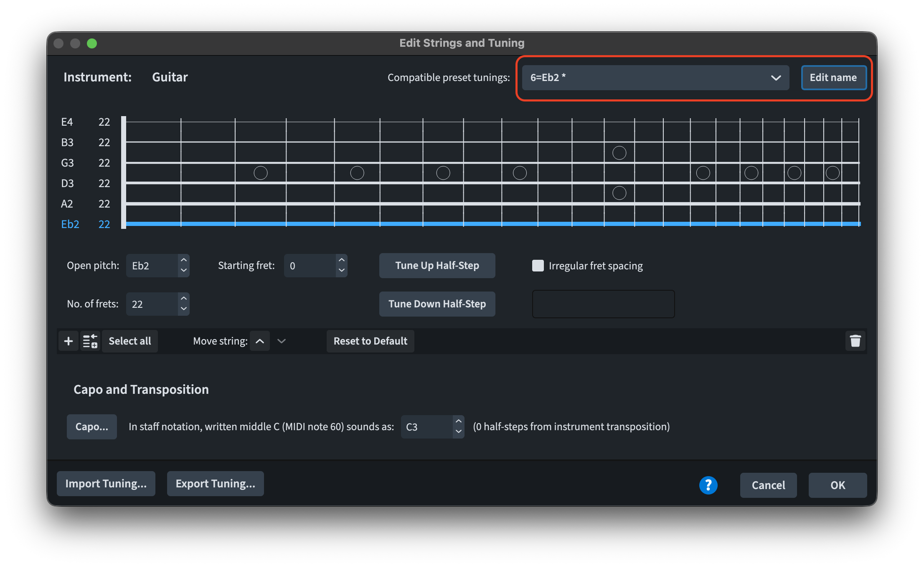Open help with blue question mark
Screen dimensions: 924x568
(x=708, y=485)
